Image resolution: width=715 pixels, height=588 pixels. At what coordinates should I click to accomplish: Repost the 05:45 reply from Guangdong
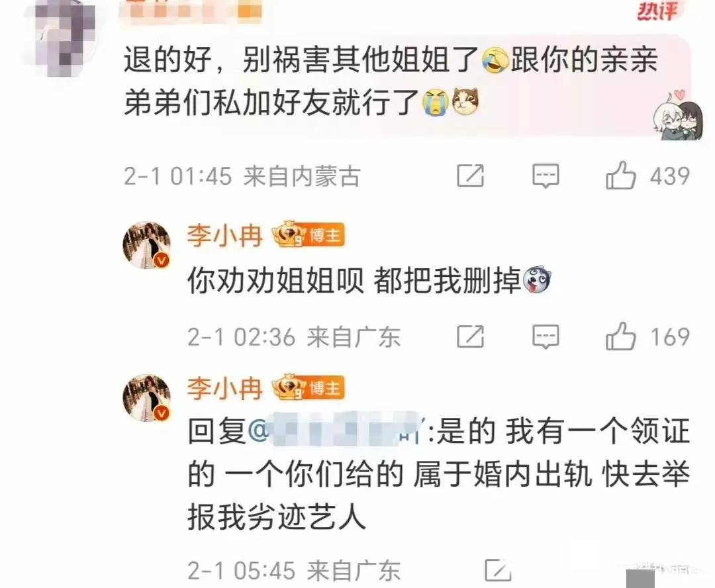tap(498, 570)
